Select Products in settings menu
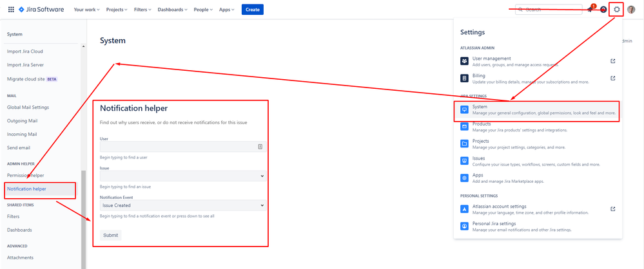Screen dimensions: 644x269 [x=538, y=127]
